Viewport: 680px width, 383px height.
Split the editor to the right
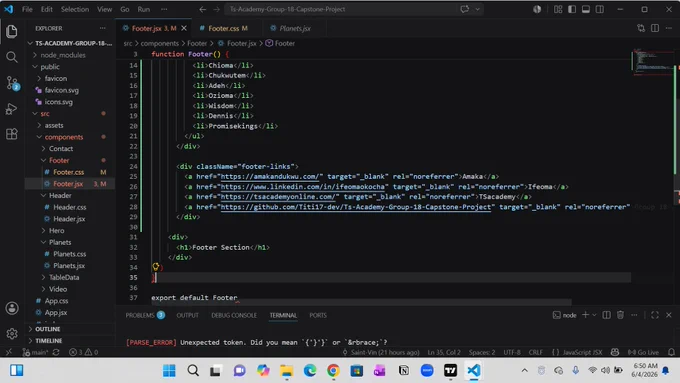pyautogui.click(x=655, y=28)
